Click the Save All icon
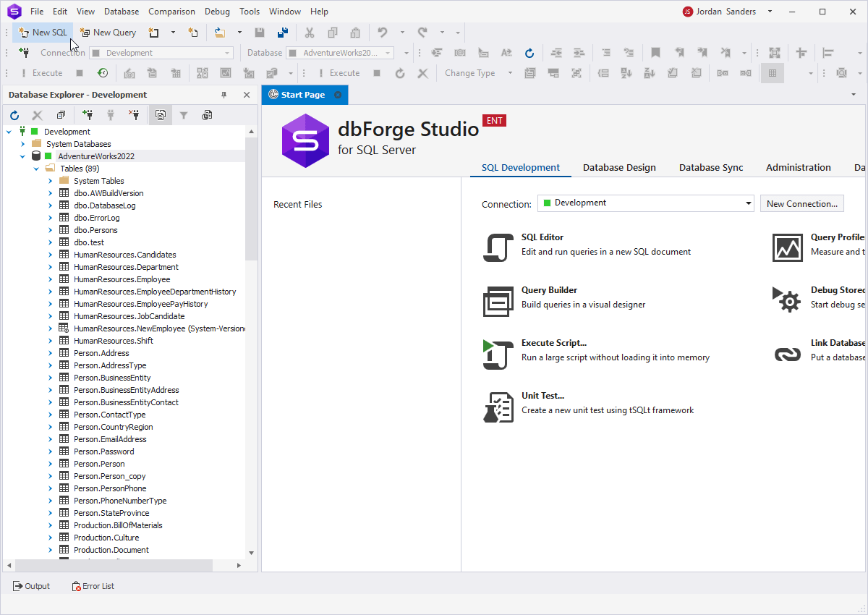 tap(283, 32)
